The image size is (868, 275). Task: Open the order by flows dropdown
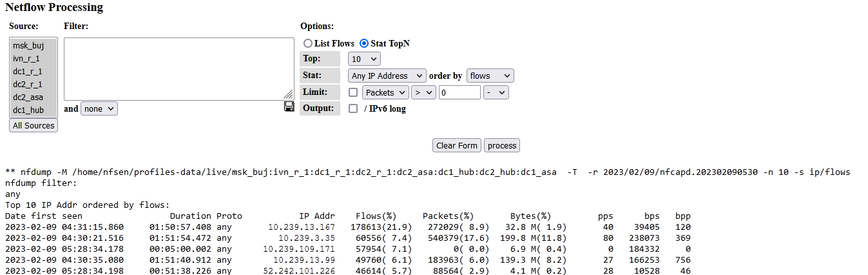click(x=490, y=76)
